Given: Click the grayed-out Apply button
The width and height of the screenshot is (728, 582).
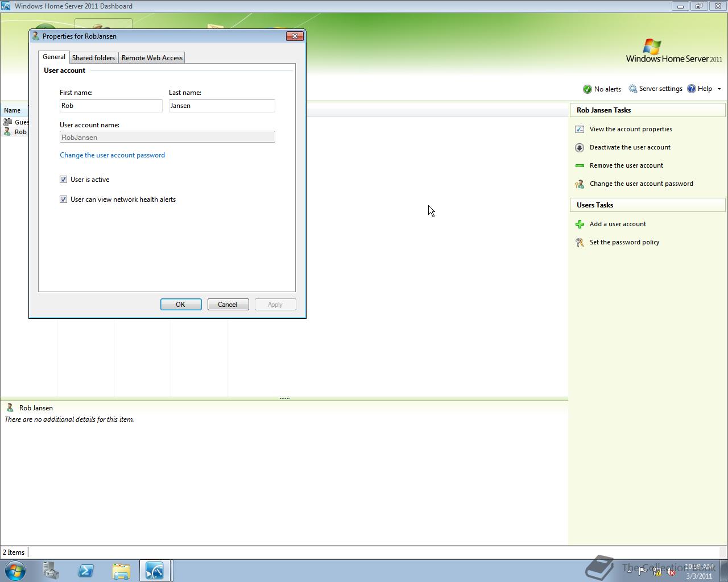Looking at the screenshot, I should click(x=275, y=304).
